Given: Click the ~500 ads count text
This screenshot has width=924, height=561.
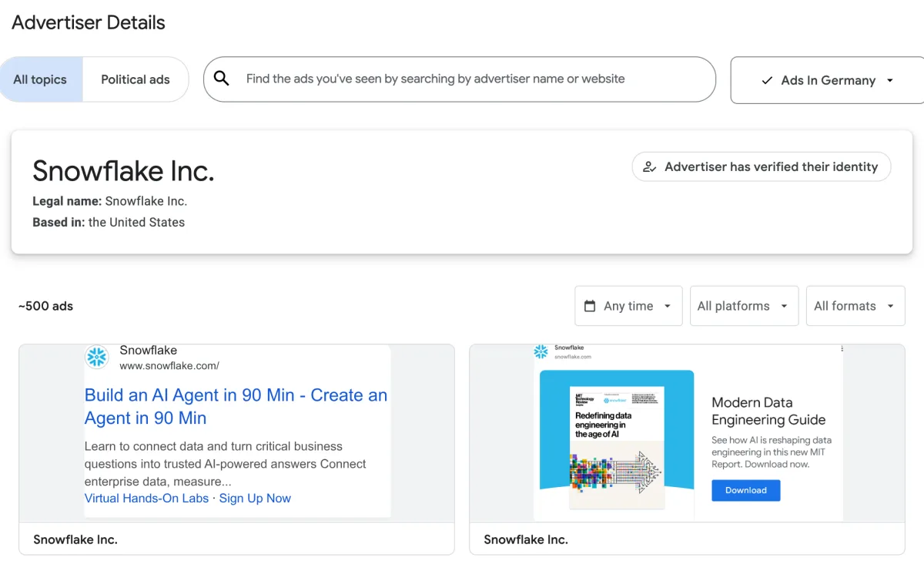Looking at the screenshot, I should (x=46, y=306).
